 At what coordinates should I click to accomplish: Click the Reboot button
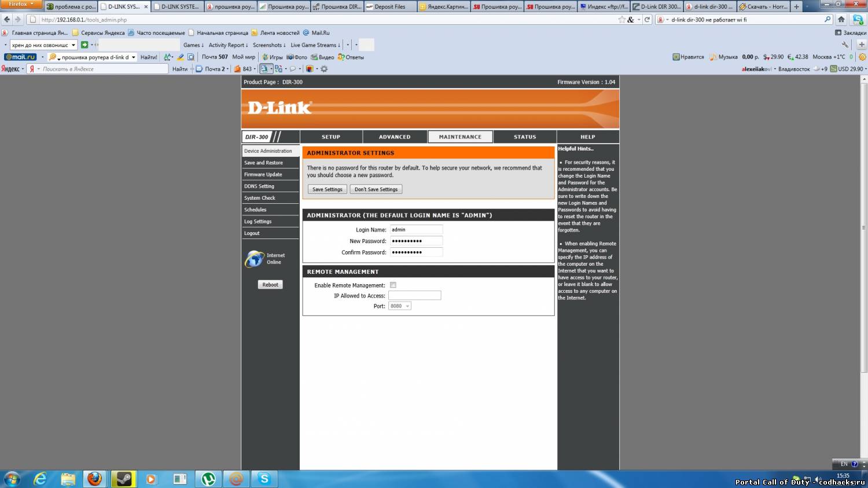[270, 285]
